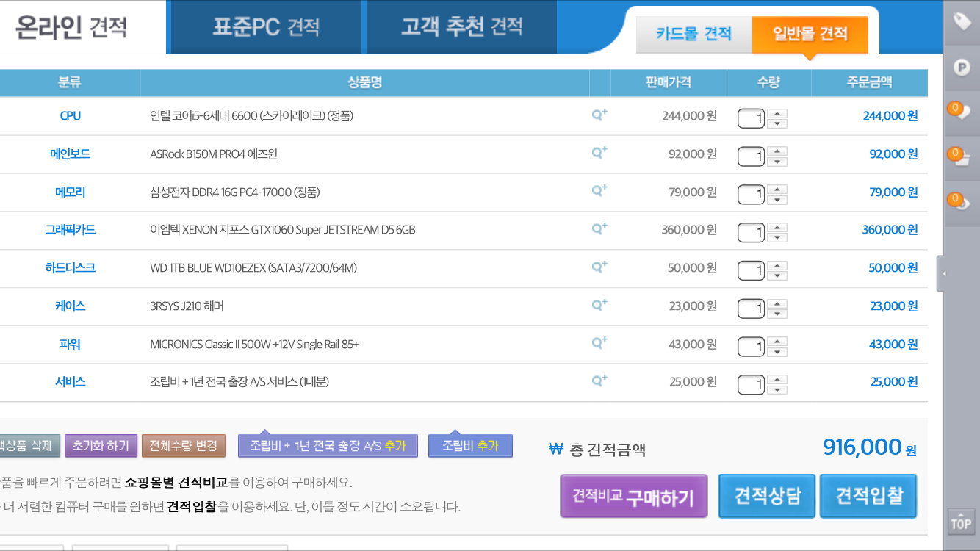Click the 견적입찰 button
980x551 pixels.
point(868,496)
